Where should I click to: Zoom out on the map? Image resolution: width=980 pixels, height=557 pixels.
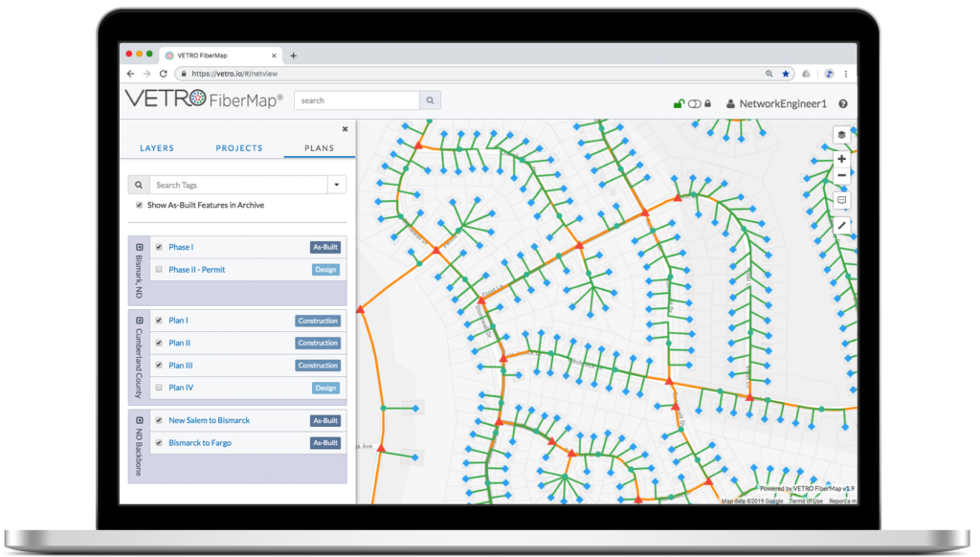tap(841, 176)
